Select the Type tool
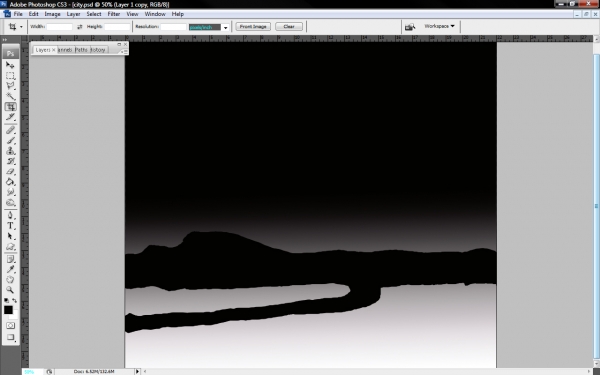600x375 pixels. (x=10, y=226)
